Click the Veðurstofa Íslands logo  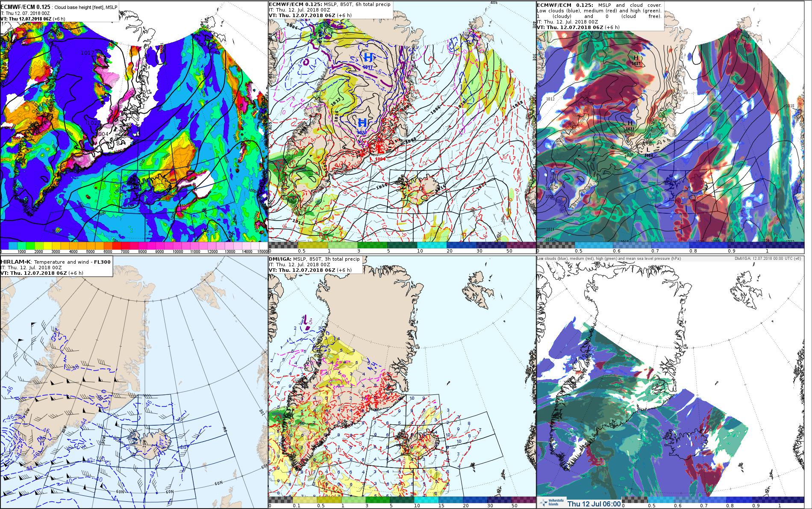click(x=551, y=503)
